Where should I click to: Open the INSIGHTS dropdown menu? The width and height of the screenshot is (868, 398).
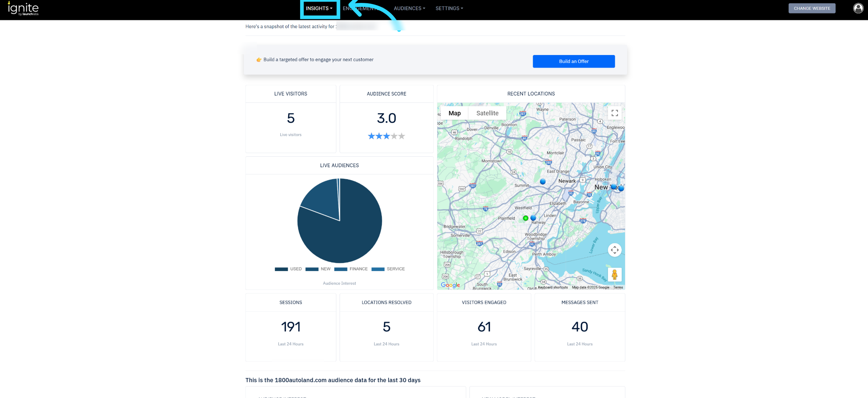click(319, 8)
